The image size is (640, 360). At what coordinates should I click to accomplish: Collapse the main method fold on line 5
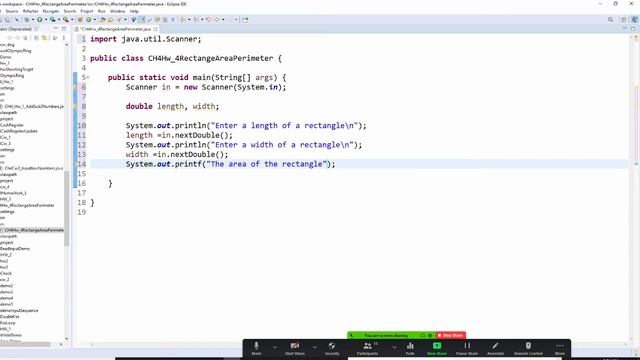88,78
